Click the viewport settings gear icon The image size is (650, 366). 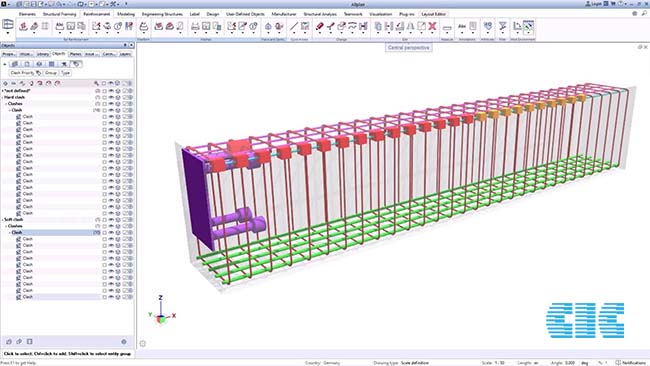coord(143,343)
